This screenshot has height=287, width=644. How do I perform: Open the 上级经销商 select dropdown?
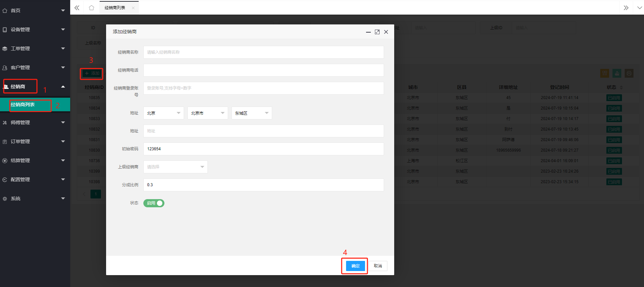point(176,167)
